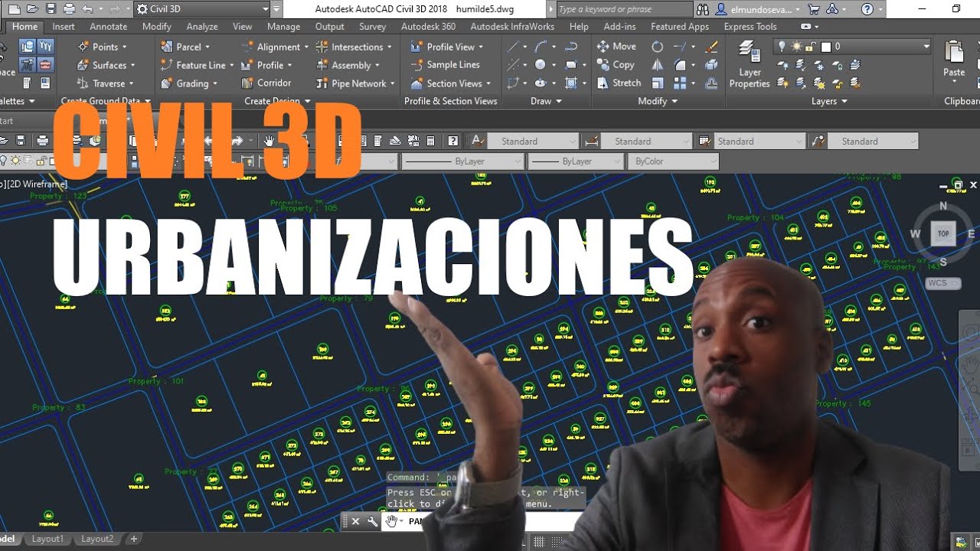Image resolution: width=980 pixels, height=551 pixels.
Task: Switch to the Layout1 tab
Action: (x=47, y=539)
